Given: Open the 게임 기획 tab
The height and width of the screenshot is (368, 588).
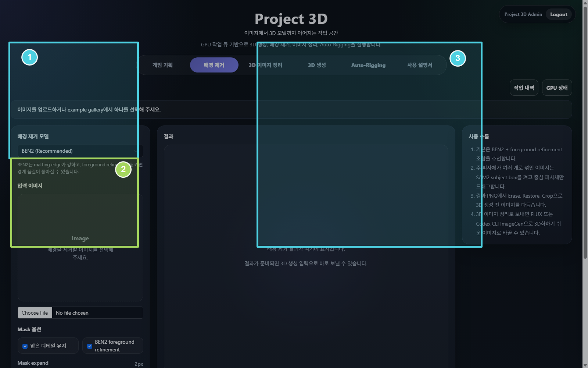Looking at the screenshot, I should [x=162, y=65].
